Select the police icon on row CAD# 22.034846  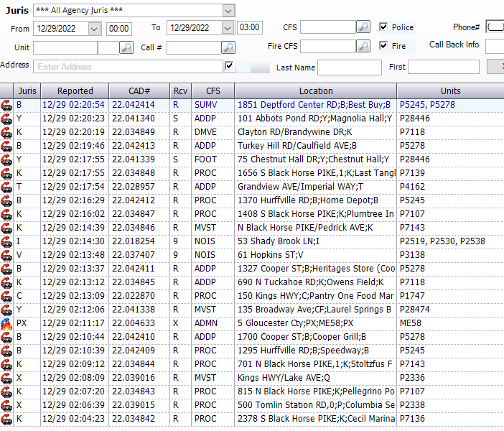pyautogui.click(x=6, y=228)
